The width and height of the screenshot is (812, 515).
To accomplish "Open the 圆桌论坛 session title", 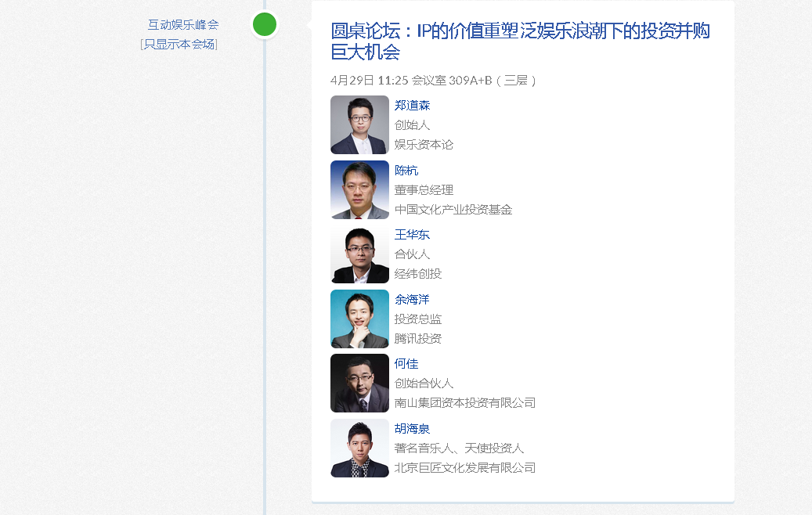I will pyautogui.click(x=520, y=41).
